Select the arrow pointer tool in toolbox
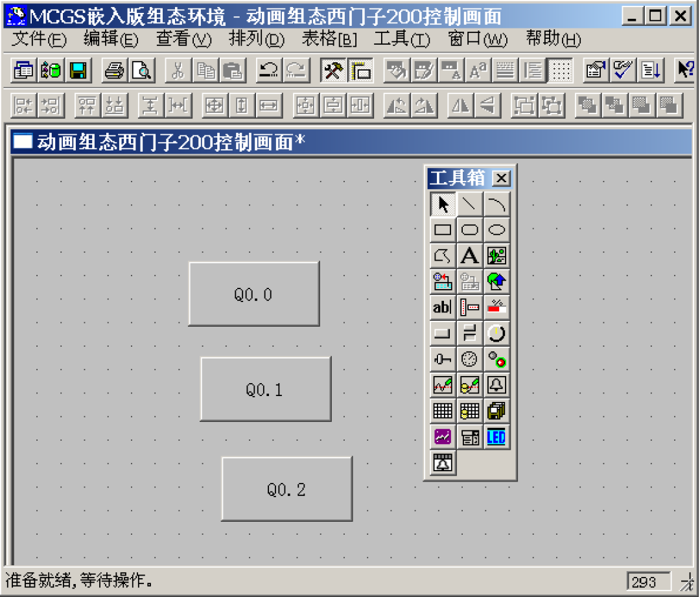The width and height of the screenshot is (700, 597). tap(443, 204)
